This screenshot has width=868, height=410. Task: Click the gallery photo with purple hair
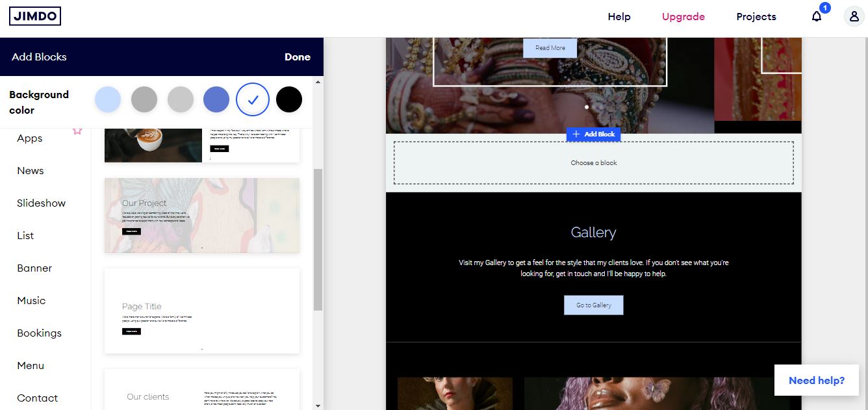tap(657, 394)
